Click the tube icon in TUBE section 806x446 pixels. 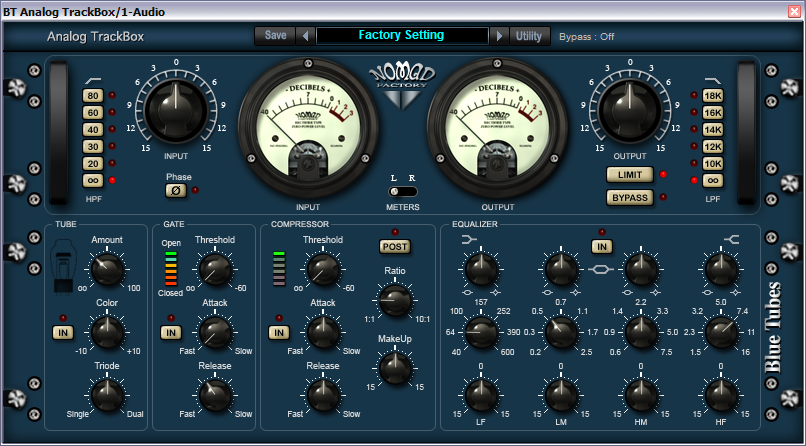(64, 269)
